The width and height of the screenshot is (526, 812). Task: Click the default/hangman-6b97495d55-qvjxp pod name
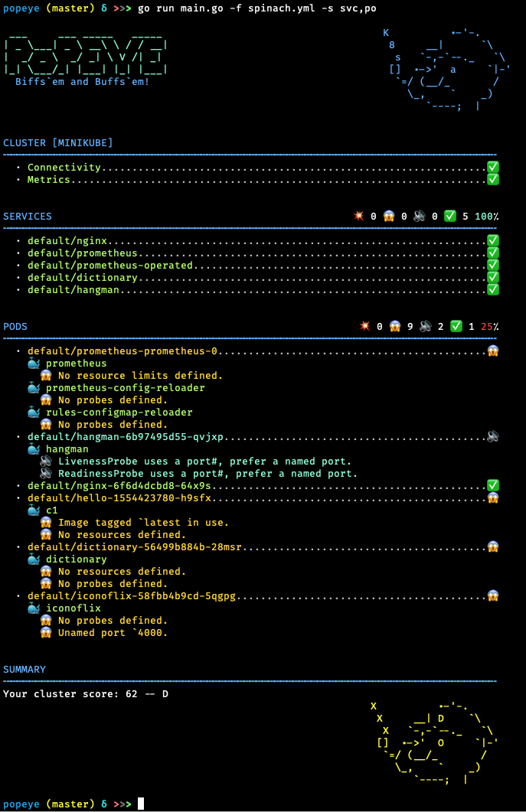click(x=126, y=436)
